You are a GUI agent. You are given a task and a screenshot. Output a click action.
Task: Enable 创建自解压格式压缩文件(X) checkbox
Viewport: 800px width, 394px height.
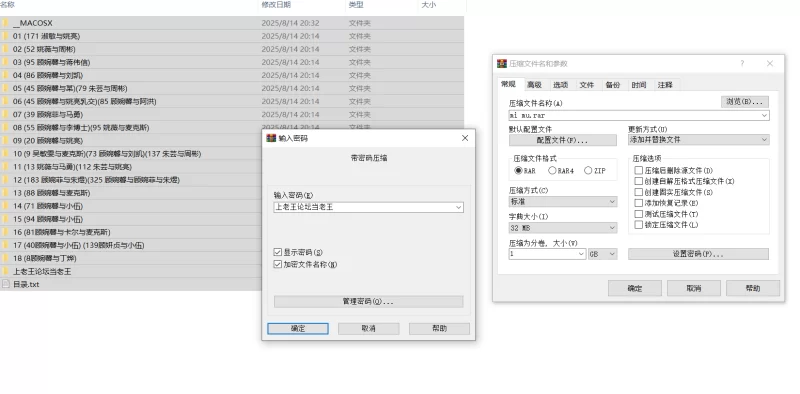(638, 181)
